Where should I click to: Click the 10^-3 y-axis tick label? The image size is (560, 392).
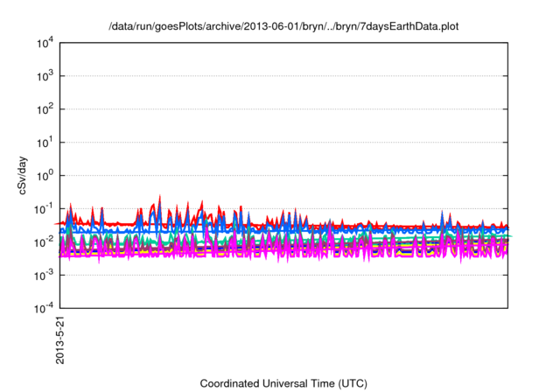44,275
